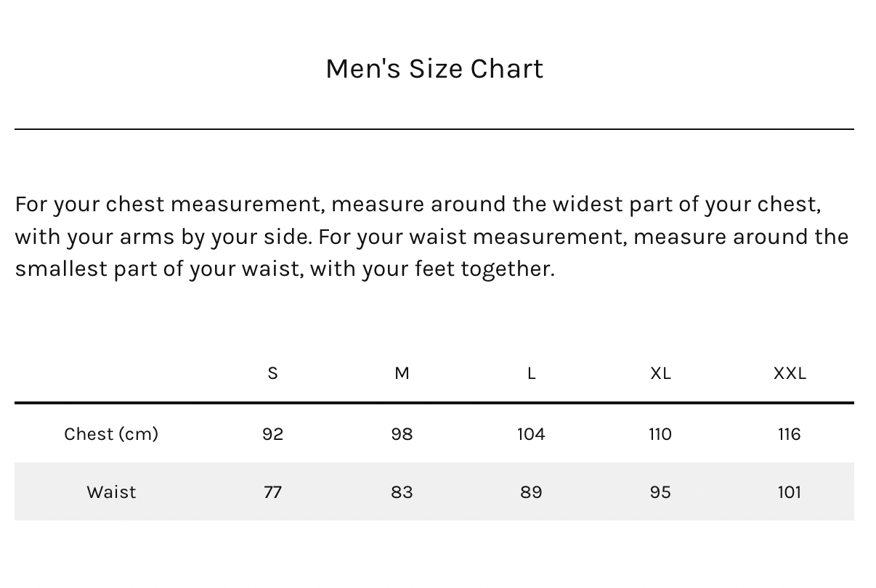
Task: Click waist value 83 for size M
Action: pyautogui.click(x=402, y=492)
